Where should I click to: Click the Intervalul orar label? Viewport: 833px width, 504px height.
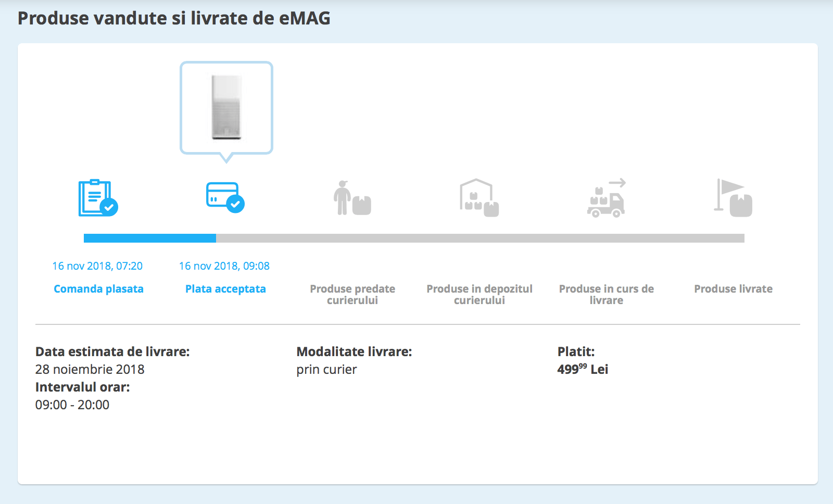83,387
